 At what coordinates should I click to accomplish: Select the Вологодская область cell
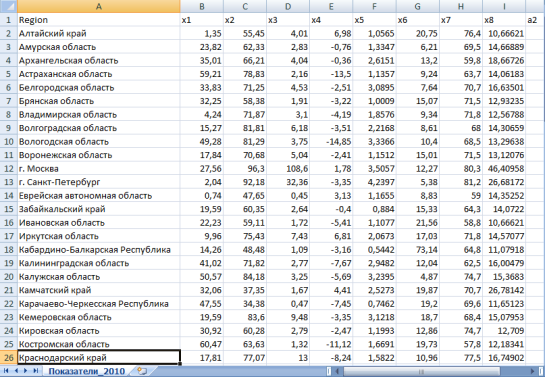click(x=99, y=142)
